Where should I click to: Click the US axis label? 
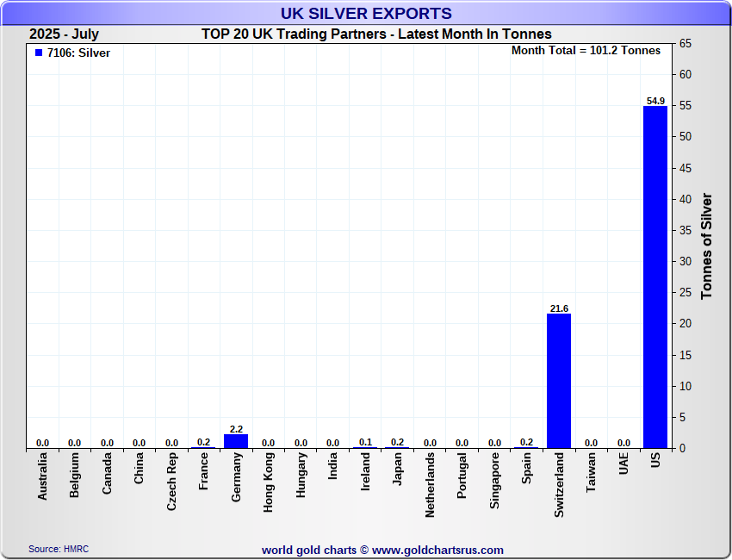click(655, 461)
